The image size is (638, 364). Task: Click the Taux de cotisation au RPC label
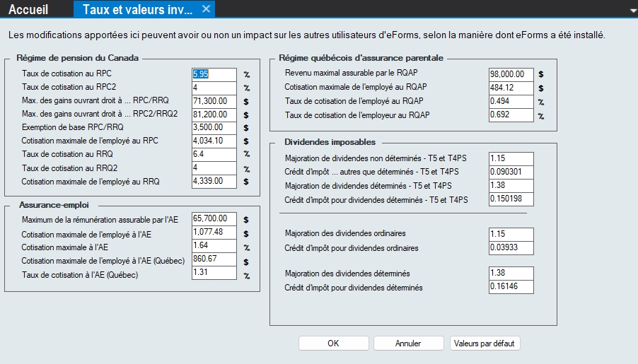coord(66,74)
